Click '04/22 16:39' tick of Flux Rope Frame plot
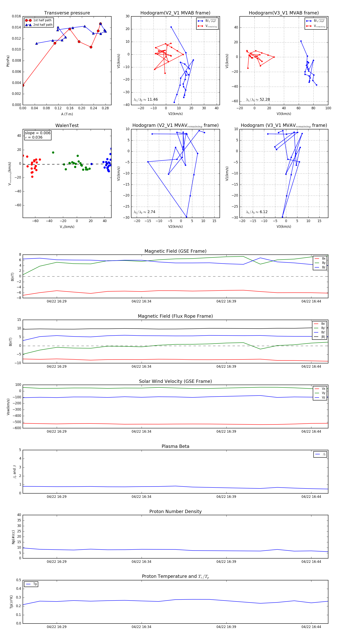351x644 pixels. [x=226, y=366]
